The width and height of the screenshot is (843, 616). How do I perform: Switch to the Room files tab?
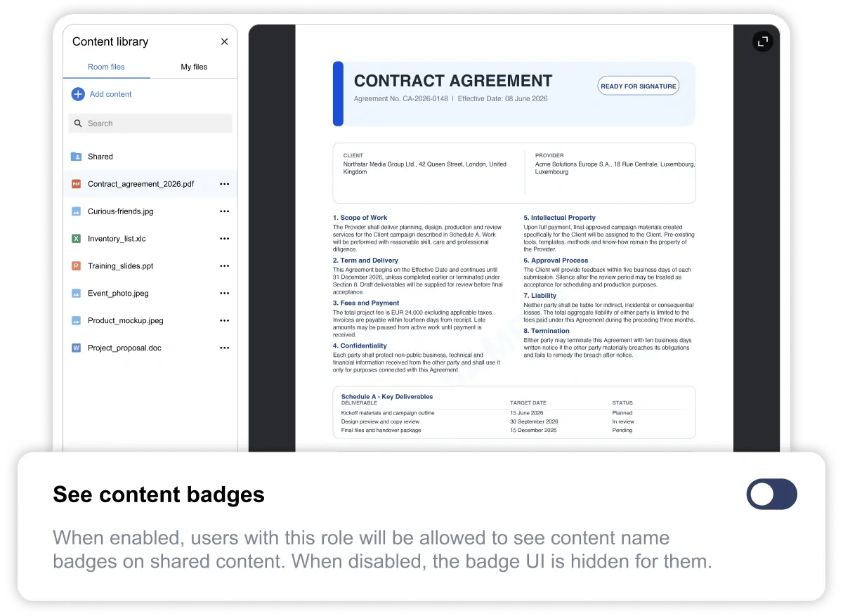tap(106, 67)
